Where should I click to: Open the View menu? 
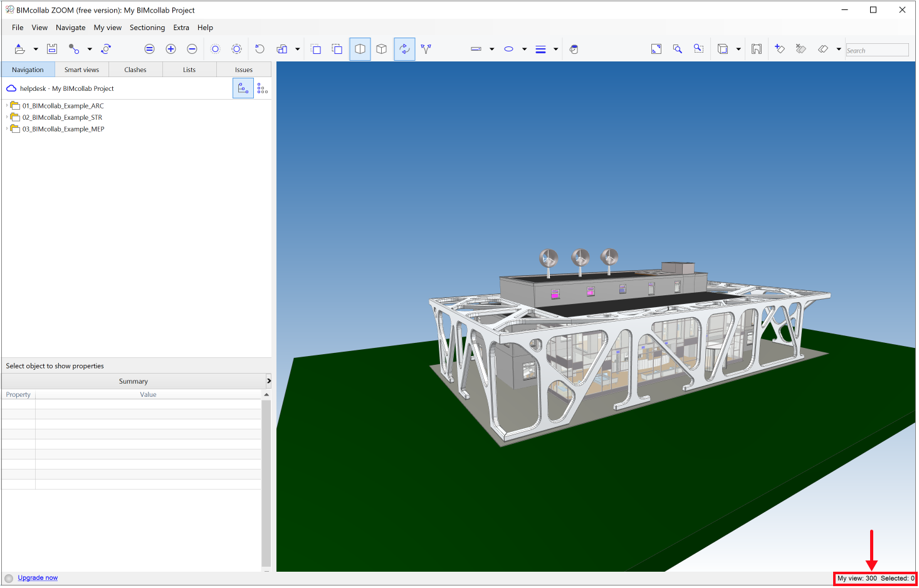point(39,28)
